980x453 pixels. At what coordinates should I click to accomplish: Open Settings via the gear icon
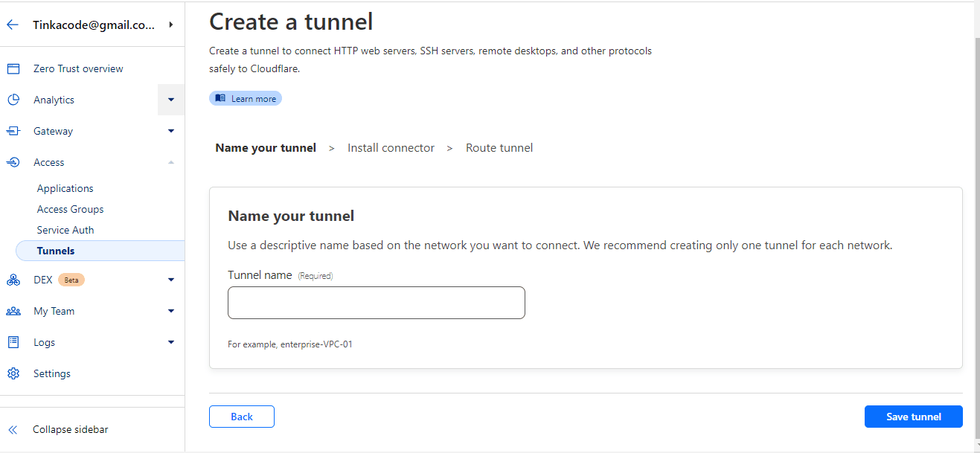(x=13, y=373)
